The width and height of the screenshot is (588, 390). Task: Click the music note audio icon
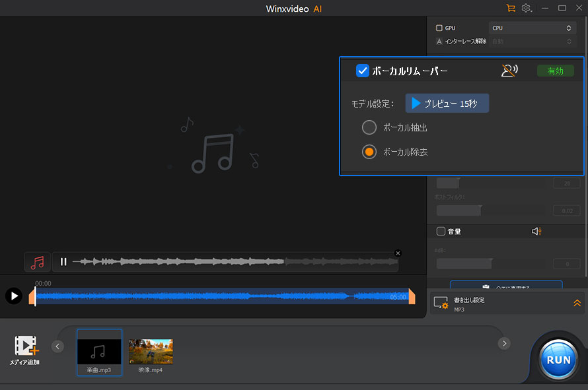38,262
